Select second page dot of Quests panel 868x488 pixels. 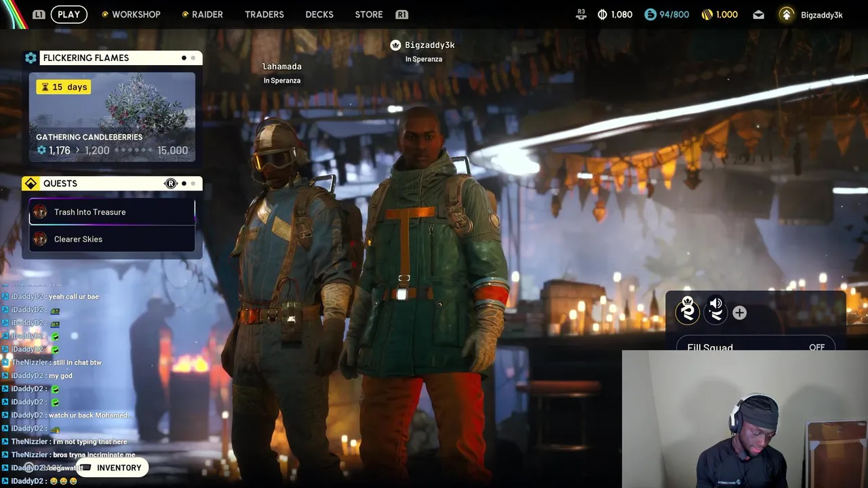tap(193, 184)
